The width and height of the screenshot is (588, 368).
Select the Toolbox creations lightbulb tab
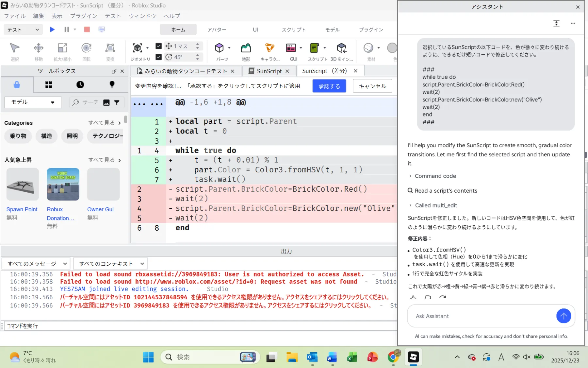coord(112,85)
